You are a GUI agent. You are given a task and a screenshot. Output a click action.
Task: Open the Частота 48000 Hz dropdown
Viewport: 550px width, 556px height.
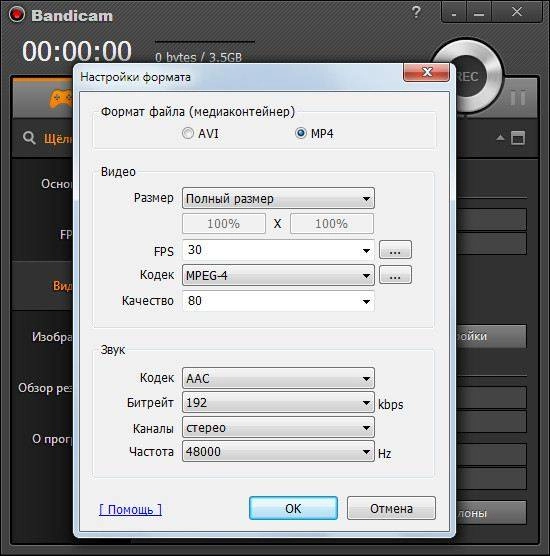tap(278, 451)
